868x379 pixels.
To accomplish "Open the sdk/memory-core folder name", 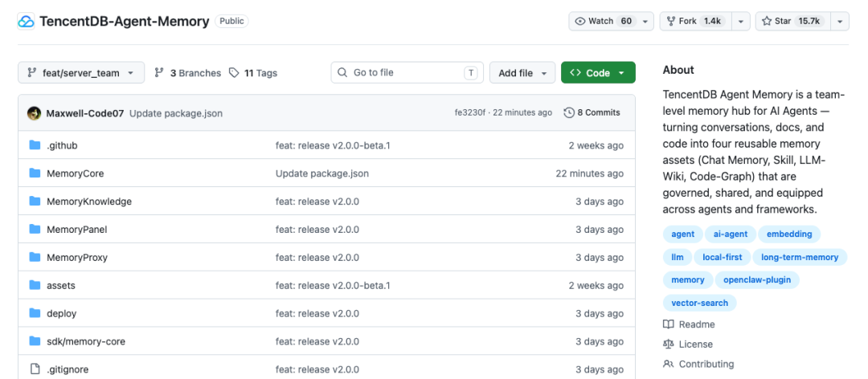I will 86,341.
